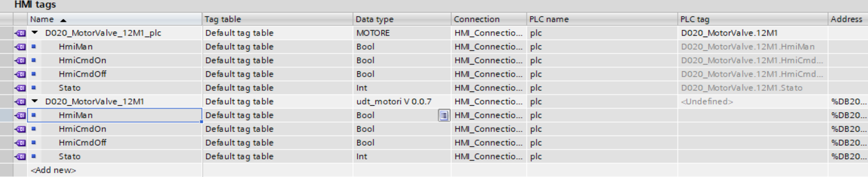Screen dimensions: 868x177
Task: Select the undefined PLC tag cell
Action: click(x=707, y=101)
